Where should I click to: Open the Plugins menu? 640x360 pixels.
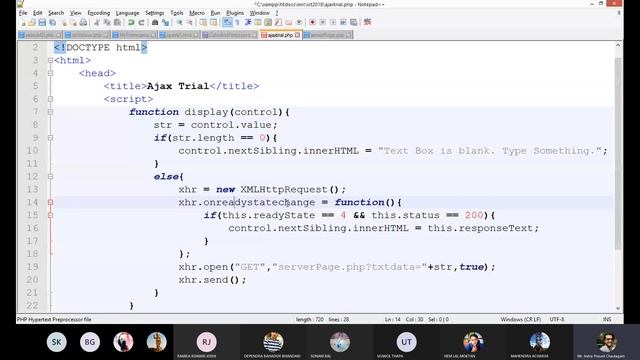click(x=235, y=13)
